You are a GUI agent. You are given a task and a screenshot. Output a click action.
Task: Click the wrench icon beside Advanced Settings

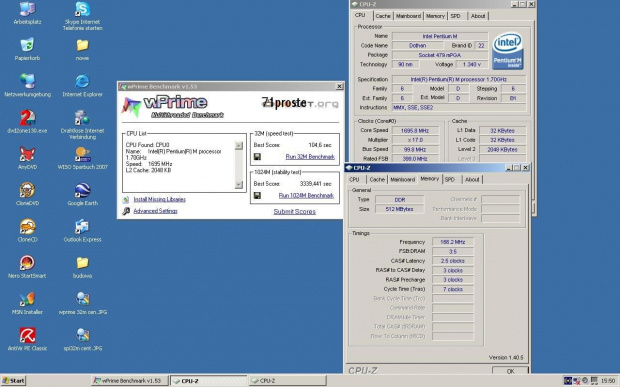(126, 211)
